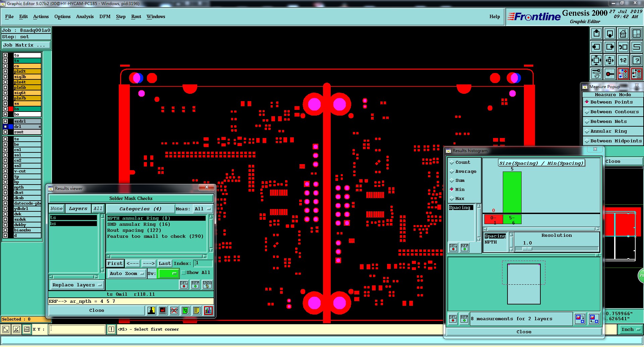
Task: Open the Options menu
Action: click(x=62, y=16)
